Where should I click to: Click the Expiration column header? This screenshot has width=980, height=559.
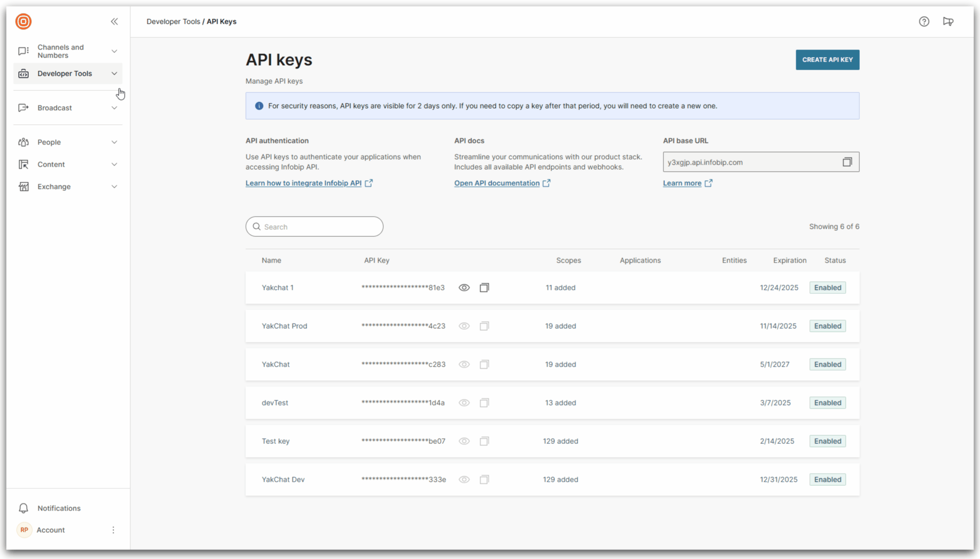[x=790, y=260]
